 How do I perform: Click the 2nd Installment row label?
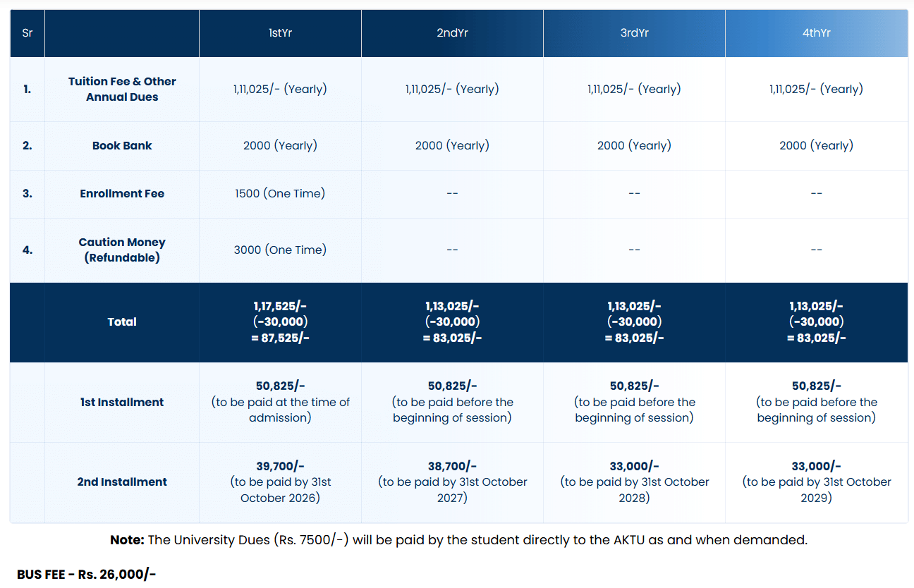(x=122, y=482)
